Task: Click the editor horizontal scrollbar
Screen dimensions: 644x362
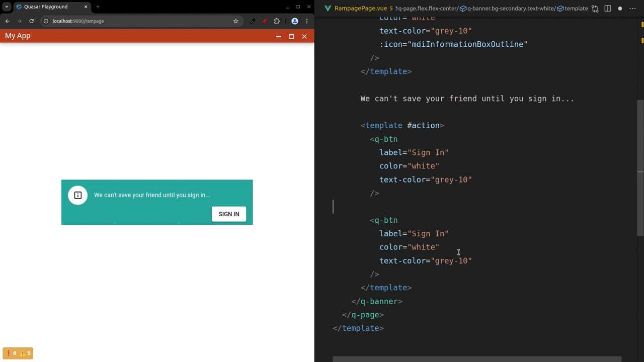Action: click(477, 359)
